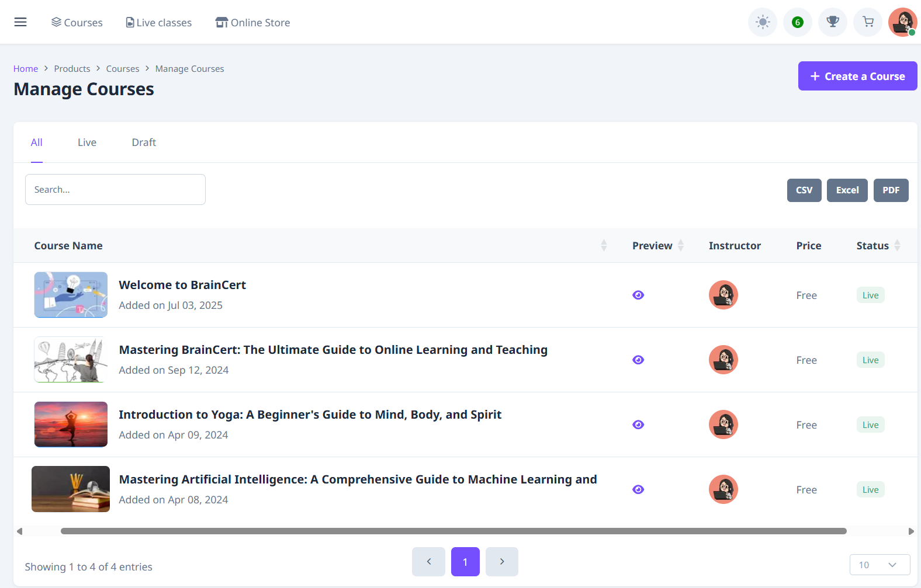
Task: Open Mastering BrainCert course thumbnail
Action: tap(71, 360)
